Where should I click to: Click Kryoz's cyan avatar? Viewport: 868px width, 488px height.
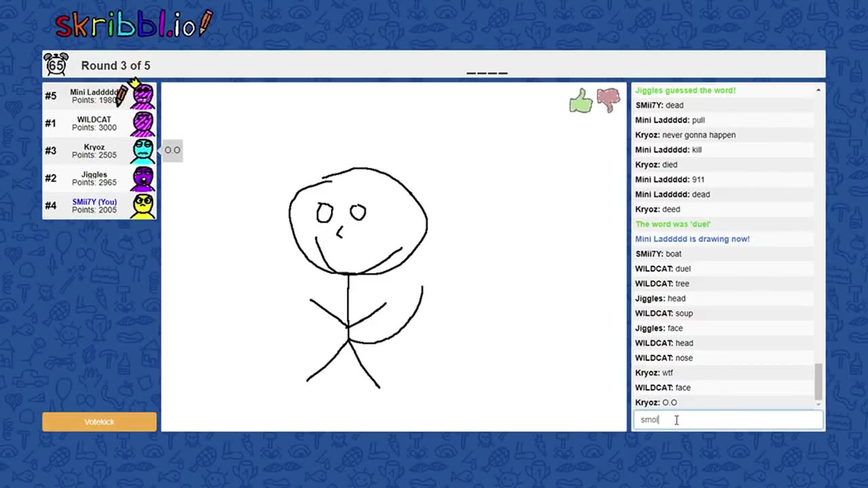tap(143, 150)
